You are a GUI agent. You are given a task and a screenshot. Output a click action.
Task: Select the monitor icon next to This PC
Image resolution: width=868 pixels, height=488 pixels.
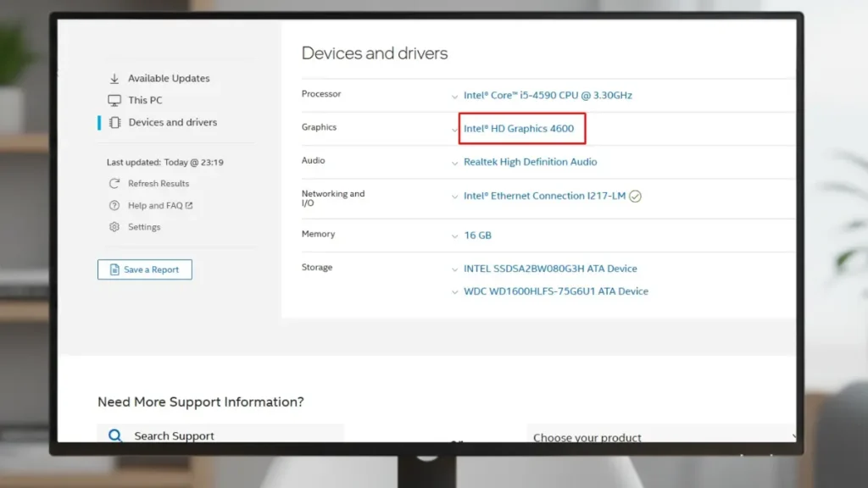[x=114, y=99]
